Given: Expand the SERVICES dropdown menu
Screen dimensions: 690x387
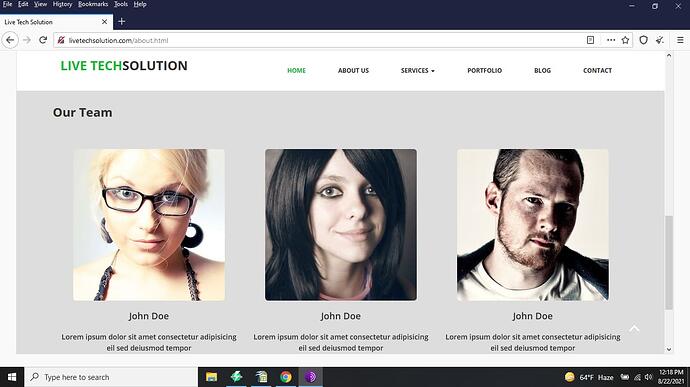Looking at the screenshot, I should [x=417, y=70].
